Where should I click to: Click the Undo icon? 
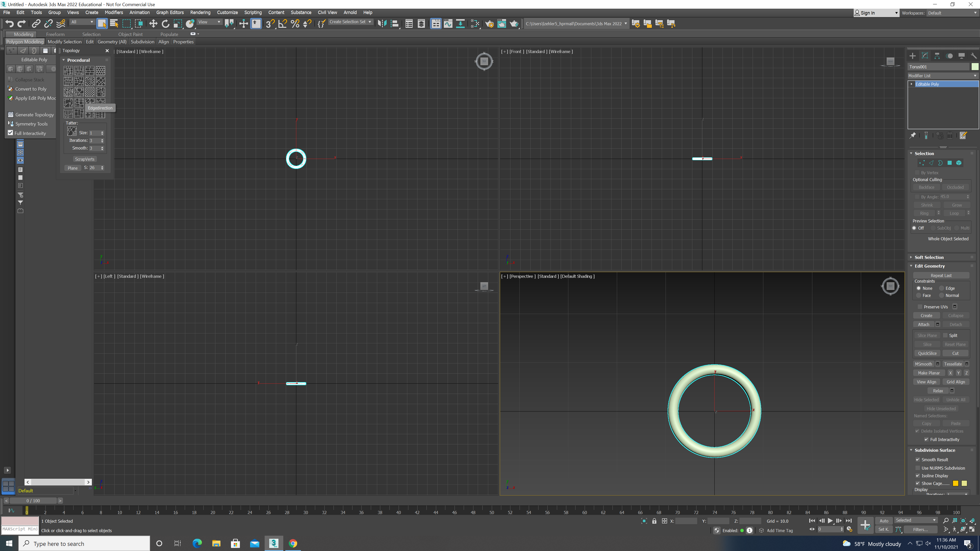tap(9, 23)
